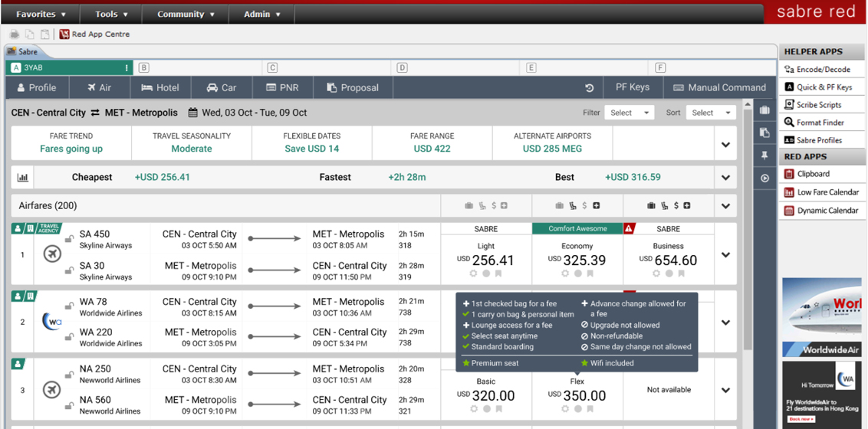Click the bookmark icon under Light 256.41 fare

point(498,273)
